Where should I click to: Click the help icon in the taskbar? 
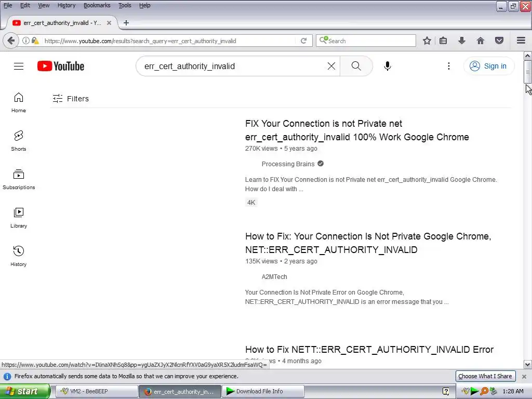446,392
